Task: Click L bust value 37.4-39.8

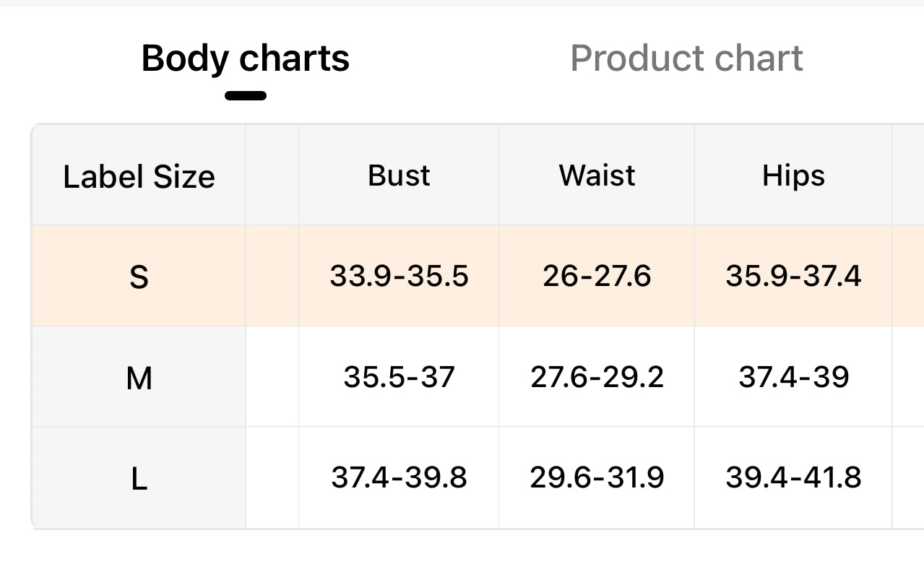Action: [x=399, y=477]
